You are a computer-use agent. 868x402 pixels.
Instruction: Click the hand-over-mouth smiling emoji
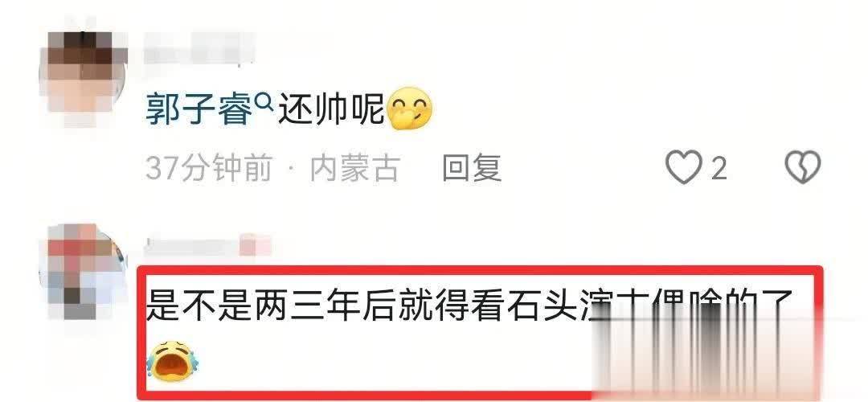(x=409, y=109)
